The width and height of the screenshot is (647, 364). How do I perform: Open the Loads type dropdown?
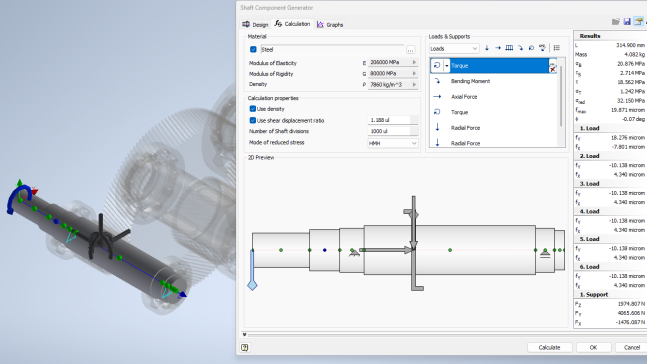454,49
